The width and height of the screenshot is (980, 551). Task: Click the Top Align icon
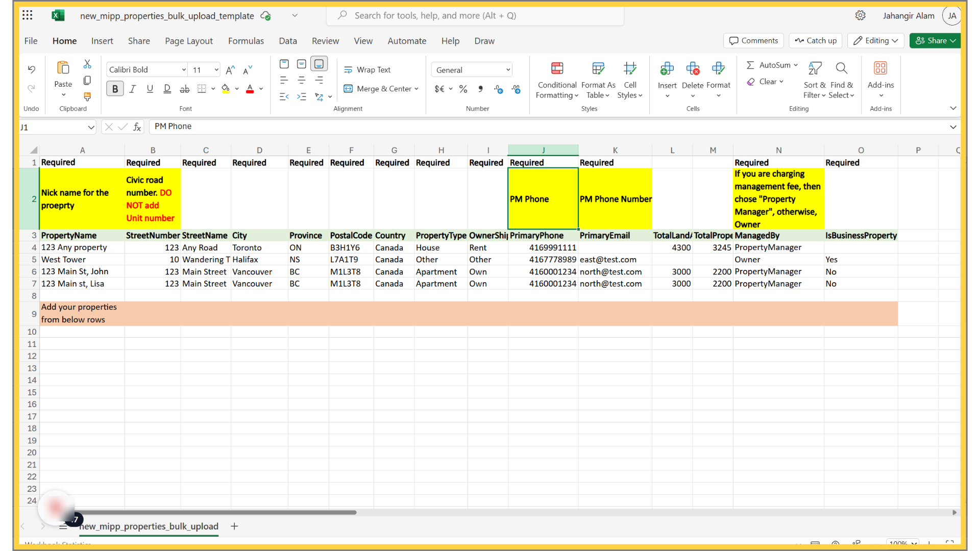284,64
